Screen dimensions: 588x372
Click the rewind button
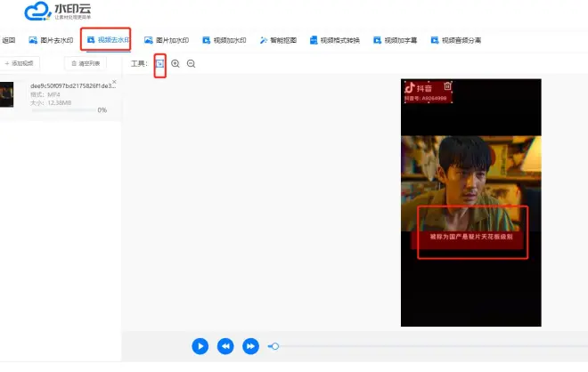pos(226,345)
